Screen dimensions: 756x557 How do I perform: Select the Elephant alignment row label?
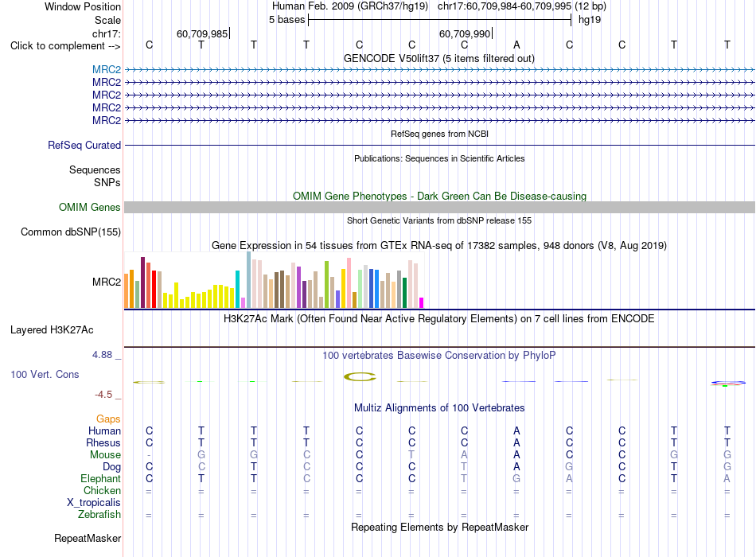100,478
